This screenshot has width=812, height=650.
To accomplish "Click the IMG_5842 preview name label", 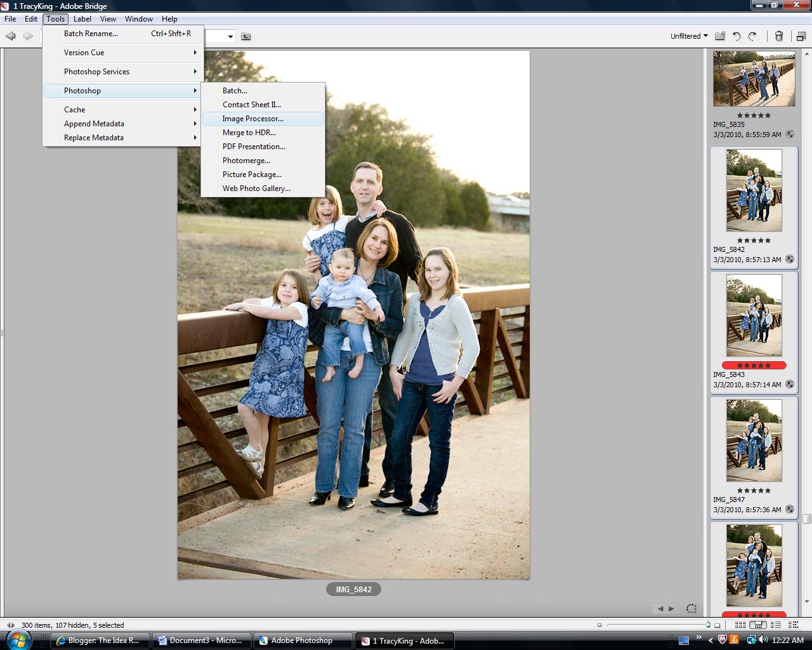I will 354,590.
